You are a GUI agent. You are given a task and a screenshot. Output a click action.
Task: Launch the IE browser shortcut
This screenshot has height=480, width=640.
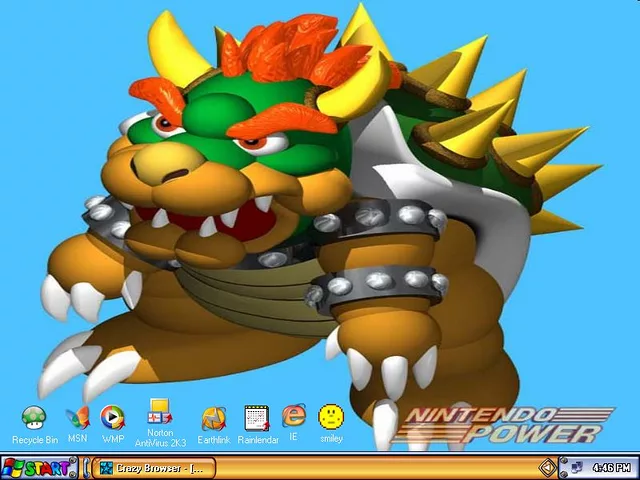click(293, 416)
